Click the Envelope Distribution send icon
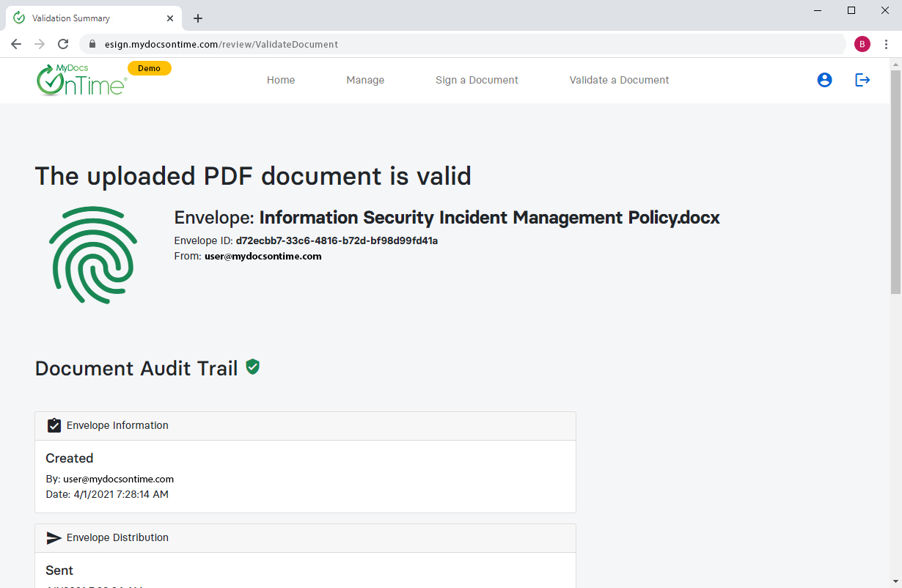 point(54,537)
